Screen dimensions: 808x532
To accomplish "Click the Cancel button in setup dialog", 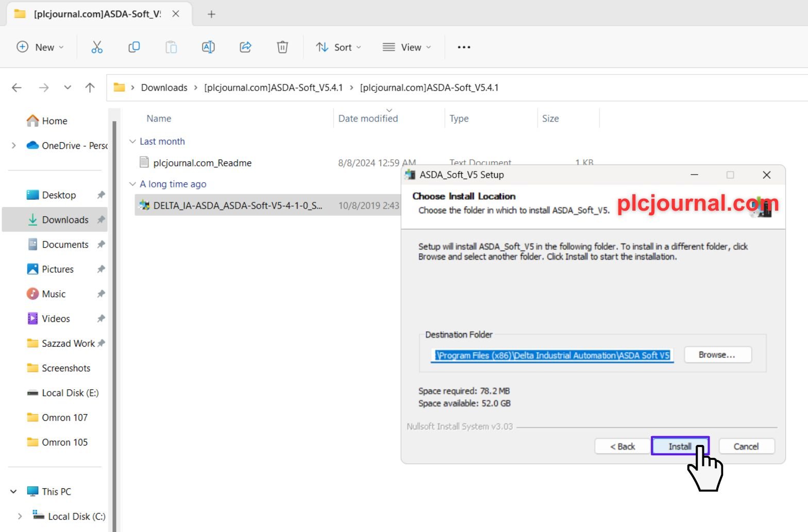I will pos(746,447).
